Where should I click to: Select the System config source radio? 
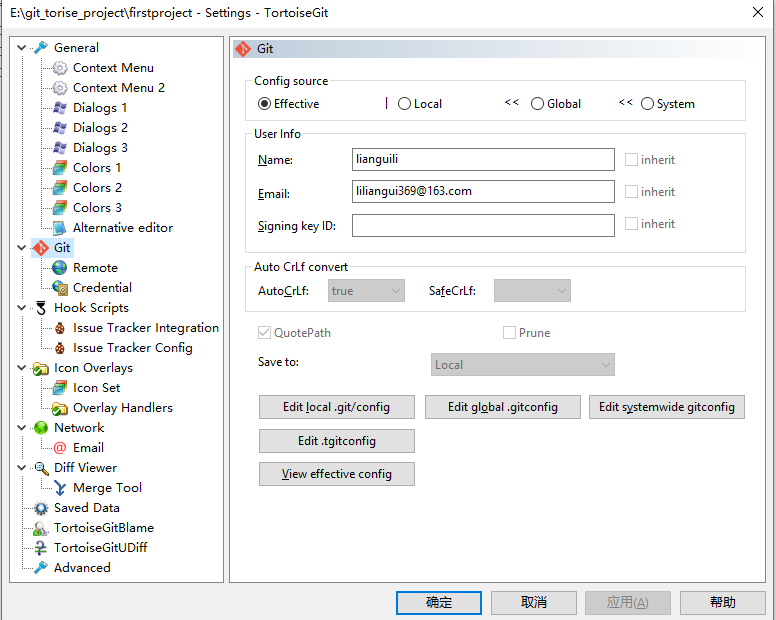click(647, 104)
